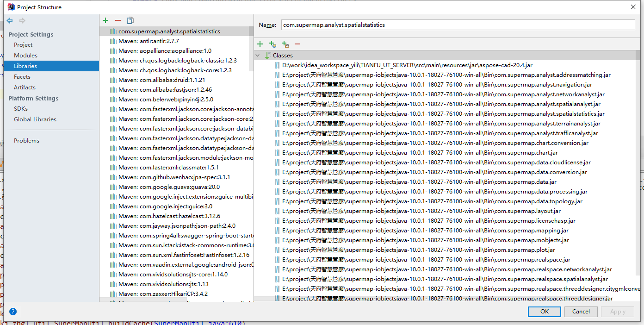Copy the selected library icon
Viewport: 644px width, 325px height.
130,20
